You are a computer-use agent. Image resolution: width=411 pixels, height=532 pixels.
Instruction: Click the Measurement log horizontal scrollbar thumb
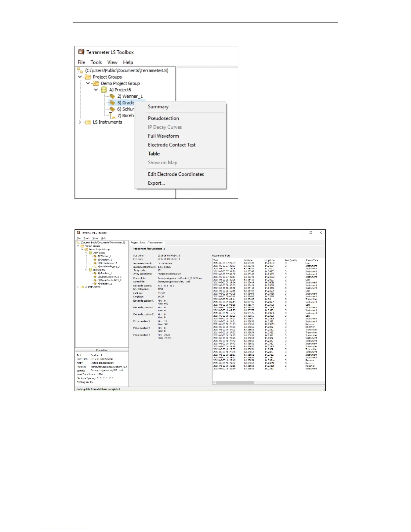tap(235, 383)
